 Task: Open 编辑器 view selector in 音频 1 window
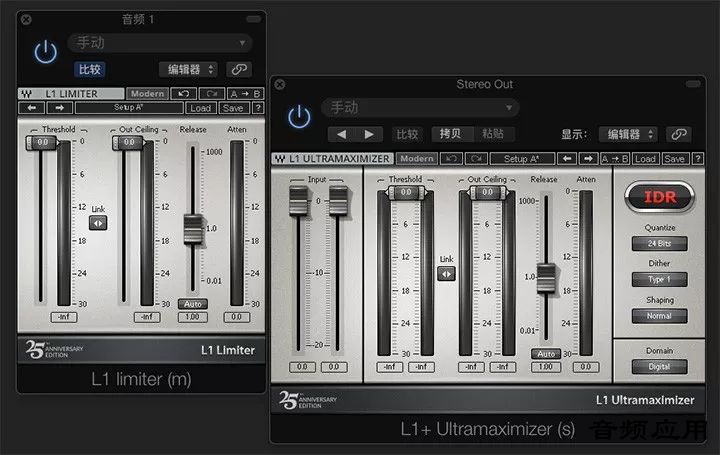tap(188, 69)
